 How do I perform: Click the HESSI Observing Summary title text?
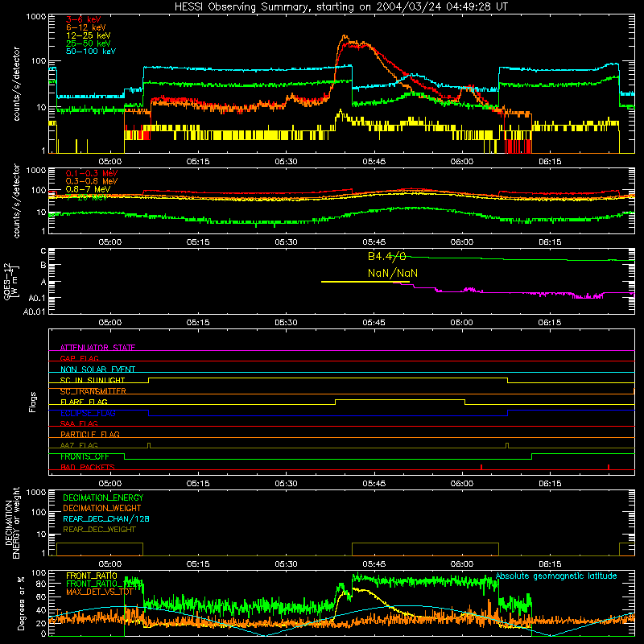coord(341,7)
